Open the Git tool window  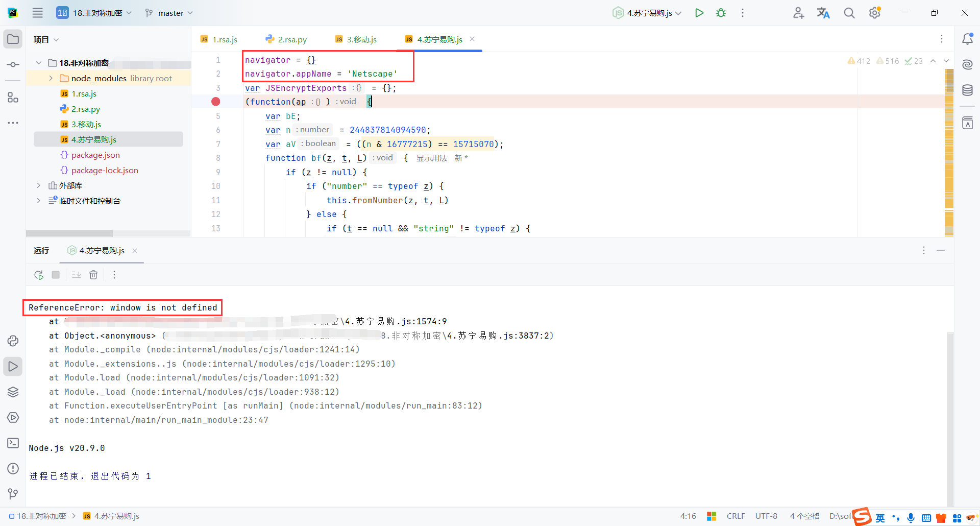coord(13,494)
